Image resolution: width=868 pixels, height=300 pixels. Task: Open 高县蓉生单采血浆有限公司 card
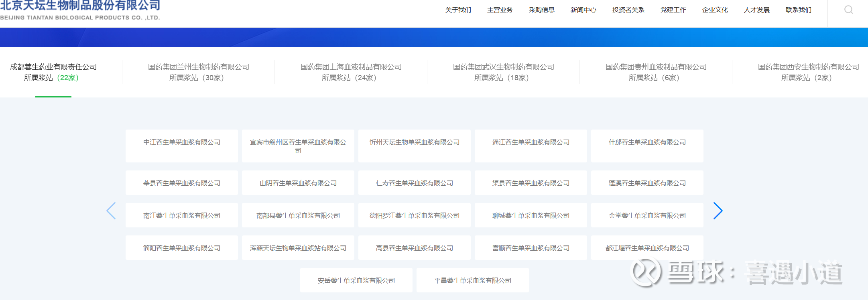[415, 248]
